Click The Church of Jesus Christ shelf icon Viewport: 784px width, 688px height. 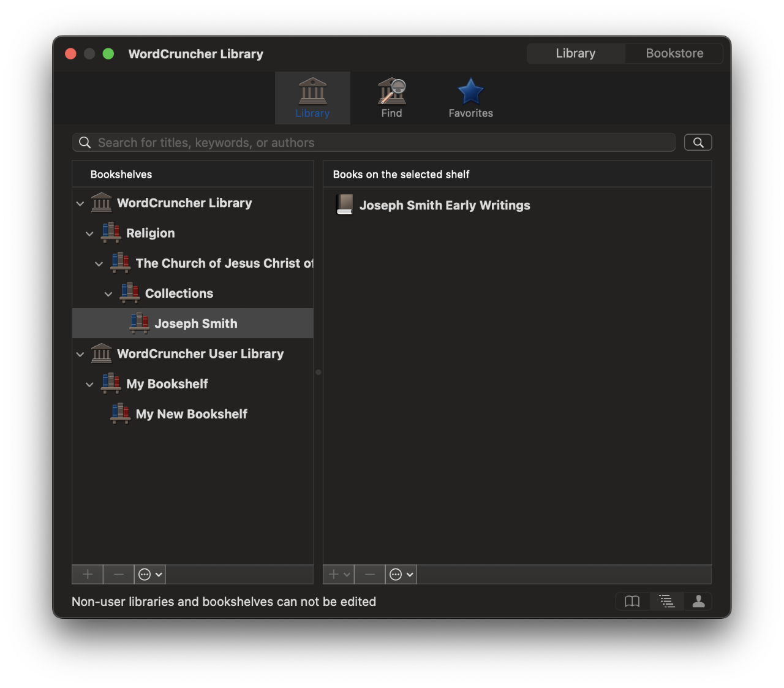click(120, 262)
